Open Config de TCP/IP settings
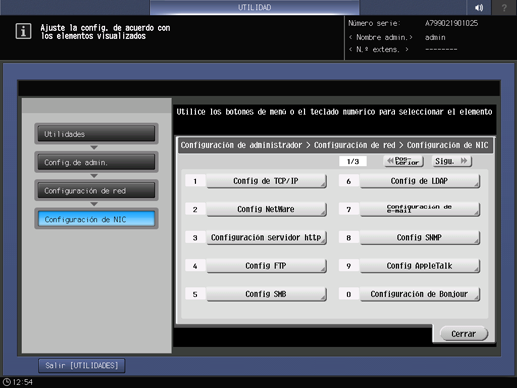 pyautogui.click(x=266, y=181)
